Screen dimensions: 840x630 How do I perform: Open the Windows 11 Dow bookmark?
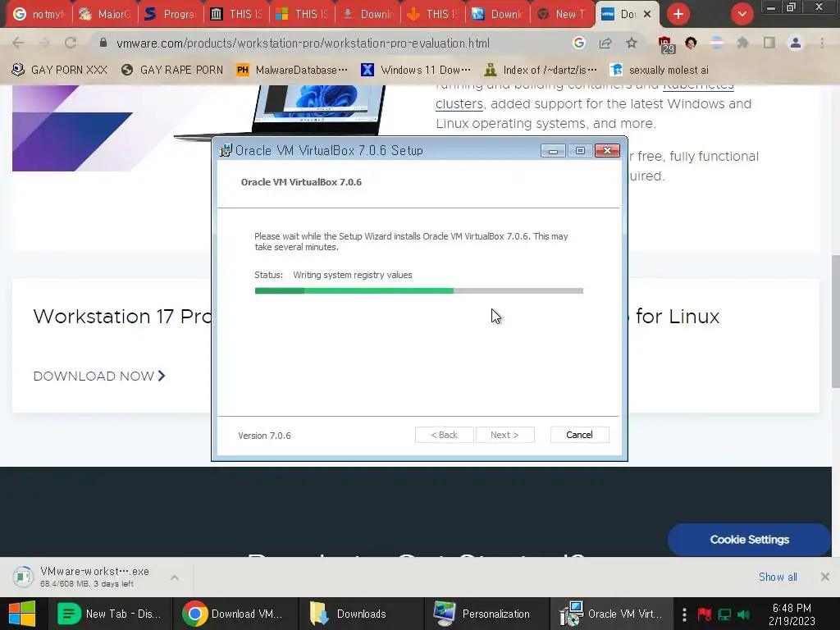tap(416, 70)
